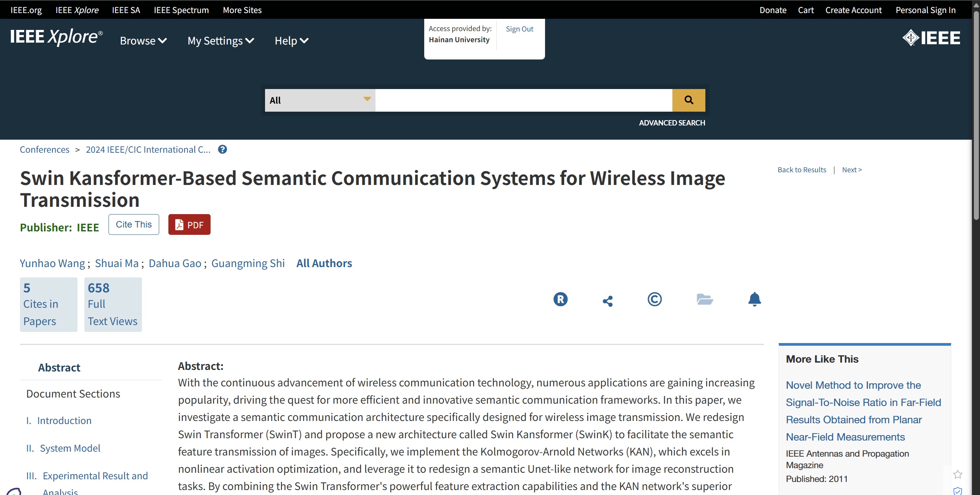Open the All search-scope dropdown
This screenshot has height=495, width=980.
(x=320, y=101)
